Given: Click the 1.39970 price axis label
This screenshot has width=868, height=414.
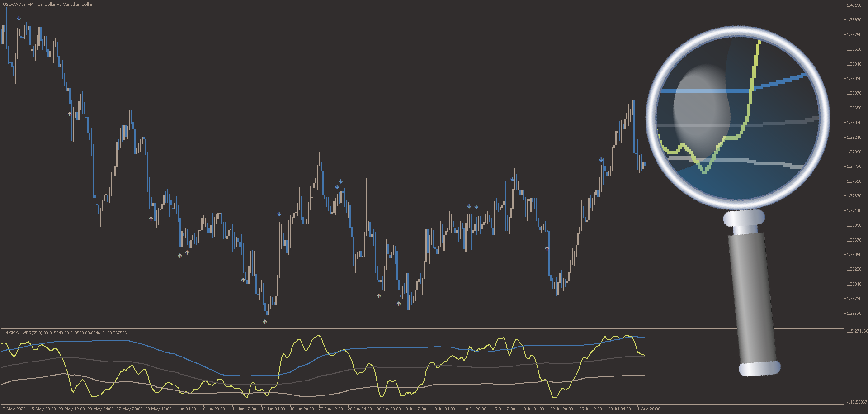Looking at the screenshot, I should pos(854,20).
